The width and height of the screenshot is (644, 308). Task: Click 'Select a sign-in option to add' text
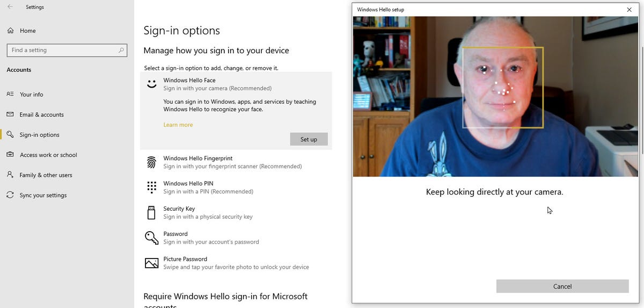[211, 68]
